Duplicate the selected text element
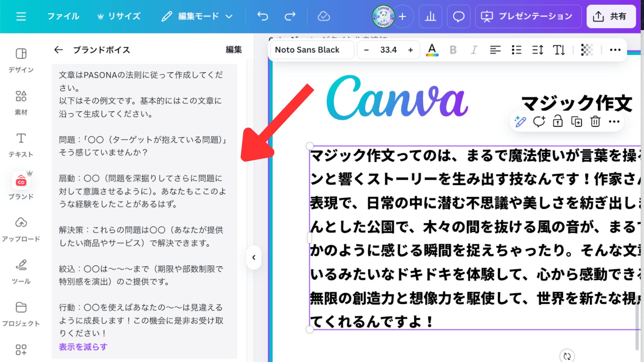 click(x=576, y=121)
